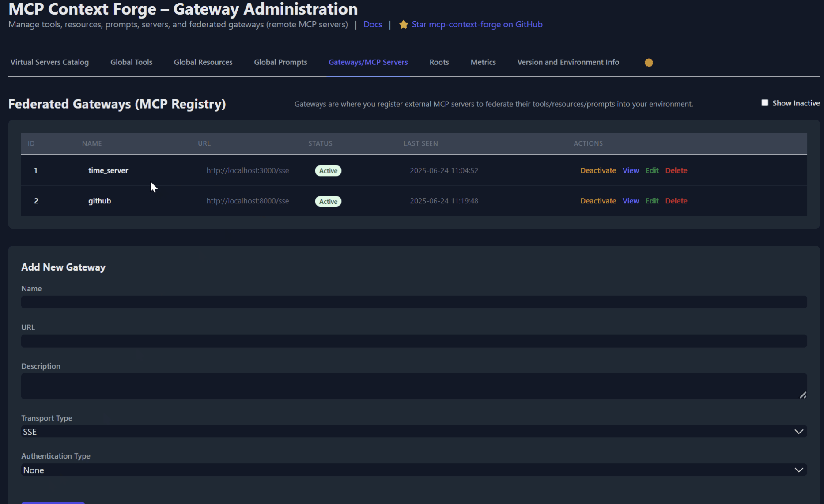Click the gateway Name input field

pyautogui.click(x=414, y=302)
